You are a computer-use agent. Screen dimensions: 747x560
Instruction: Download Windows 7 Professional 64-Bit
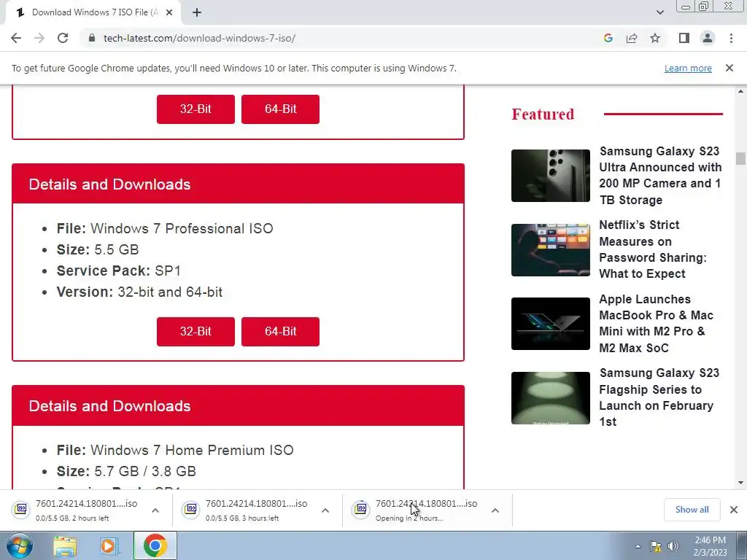(281, 332)
